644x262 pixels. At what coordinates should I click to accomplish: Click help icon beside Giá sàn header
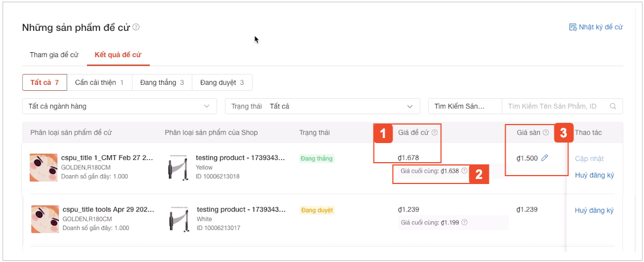point(546,133)
